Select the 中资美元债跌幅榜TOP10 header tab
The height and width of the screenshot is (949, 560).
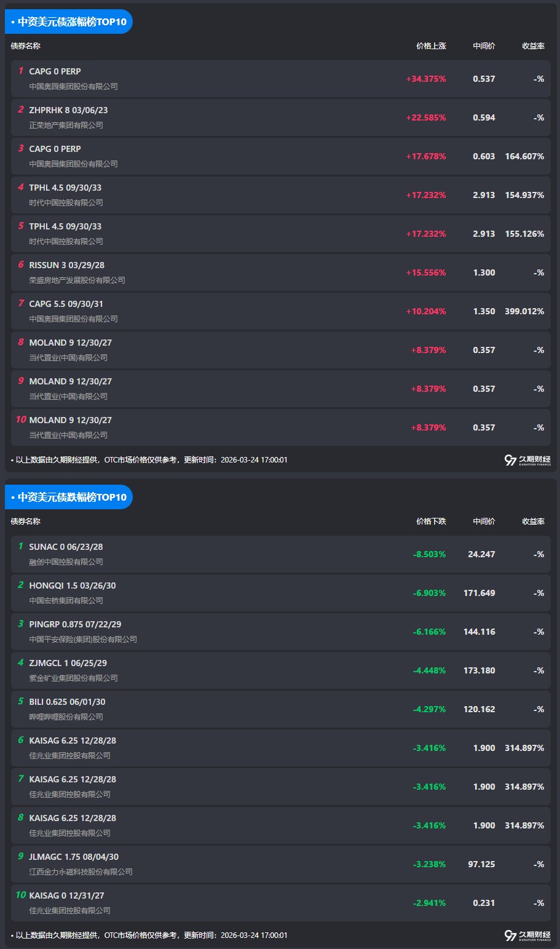coord(69,498)
